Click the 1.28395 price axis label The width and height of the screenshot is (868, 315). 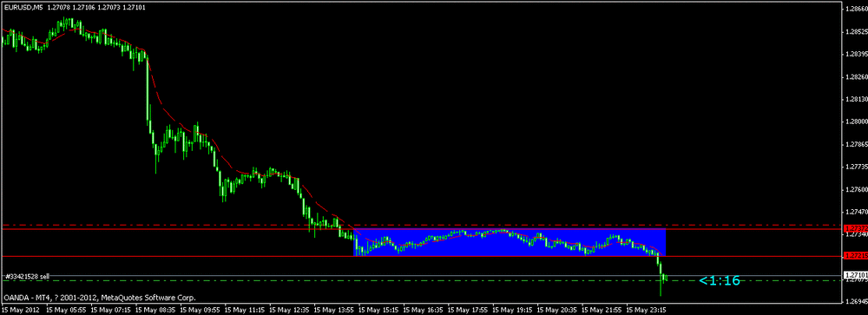[857, 55]
